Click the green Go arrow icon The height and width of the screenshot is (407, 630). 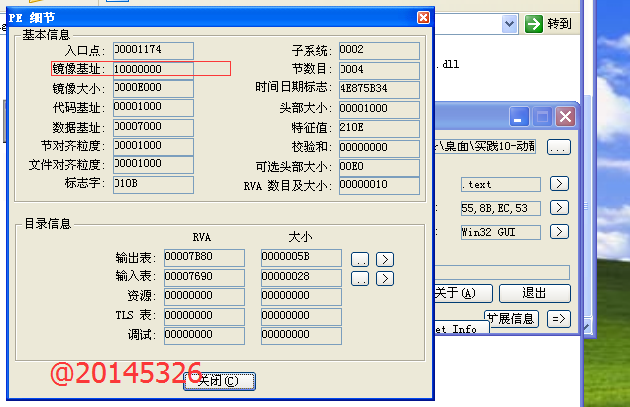(x=535, y=24)
